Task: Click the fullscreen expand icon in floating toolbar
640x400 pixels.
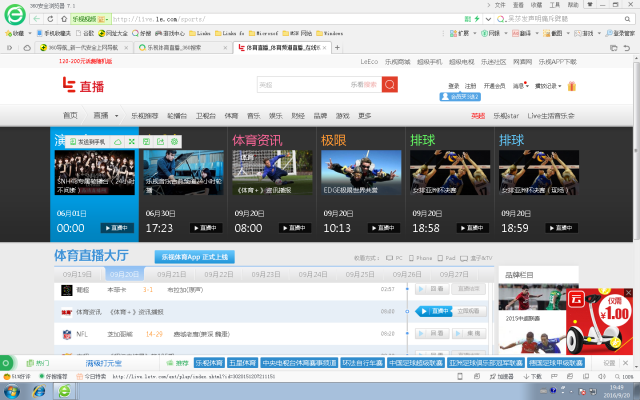Action: (x=131, y=142)
